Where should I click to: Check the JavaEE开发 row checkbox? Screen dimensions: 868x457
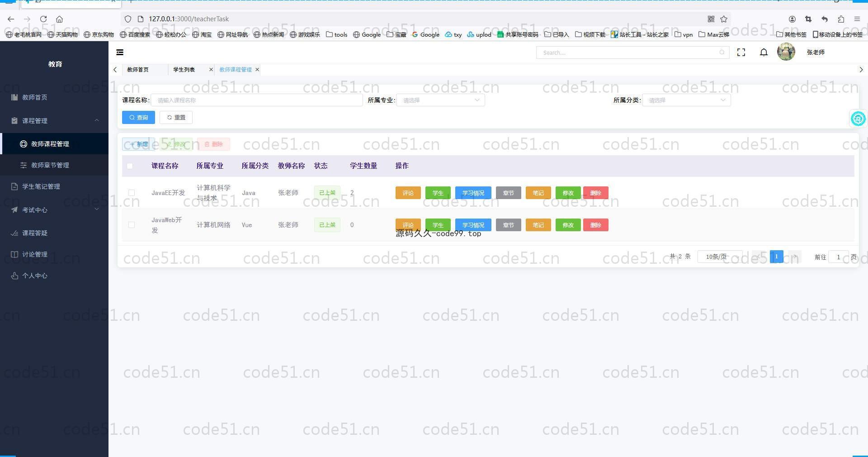click(x=132, y=193)
